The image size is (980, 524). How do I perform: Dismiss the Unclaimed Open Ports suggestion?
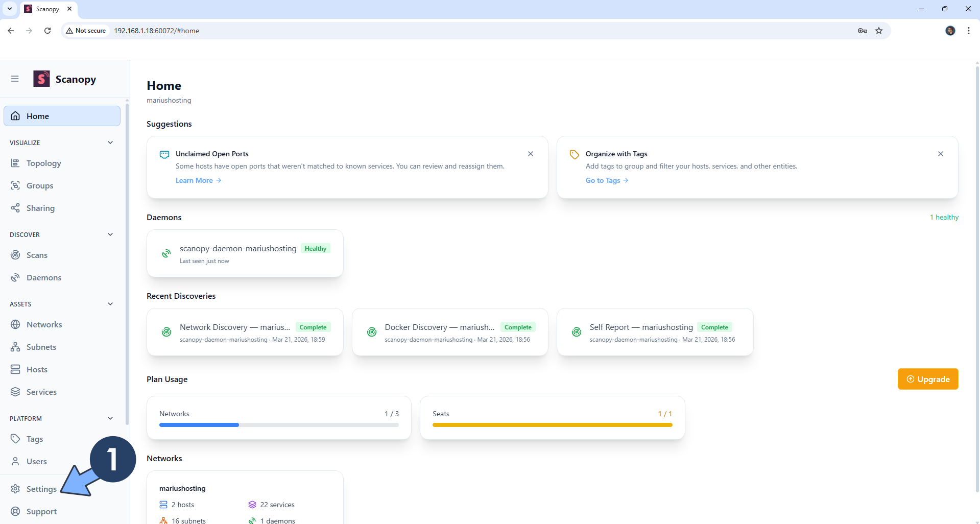530,154
